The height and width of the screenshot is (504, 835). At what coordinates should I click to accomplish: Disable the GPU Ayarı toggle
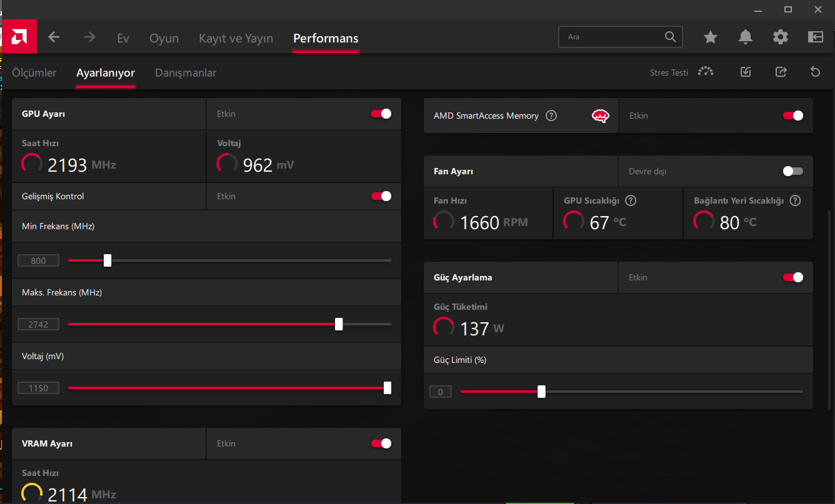(381, 114)
